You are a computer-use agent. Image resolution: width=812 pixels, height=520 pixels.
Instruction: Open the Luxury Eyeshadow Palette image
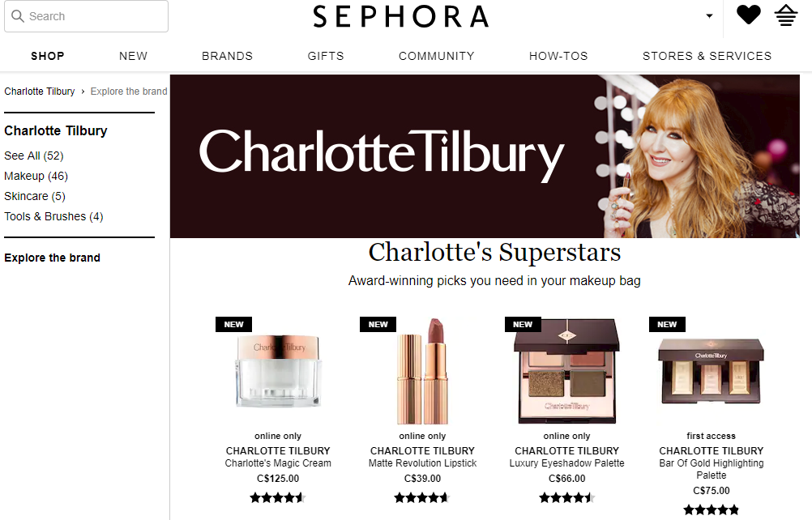click(x=566, y=371)
